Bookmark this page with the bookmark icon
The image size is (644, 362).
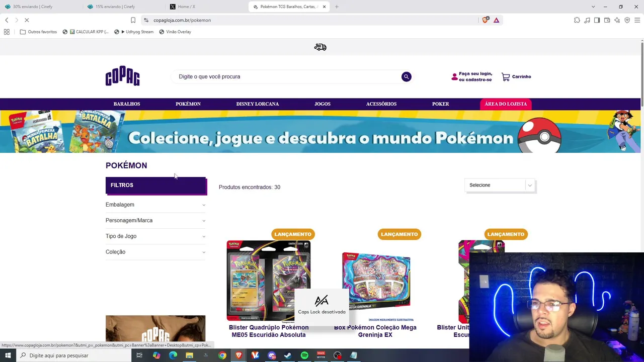(x=133, y=20)
